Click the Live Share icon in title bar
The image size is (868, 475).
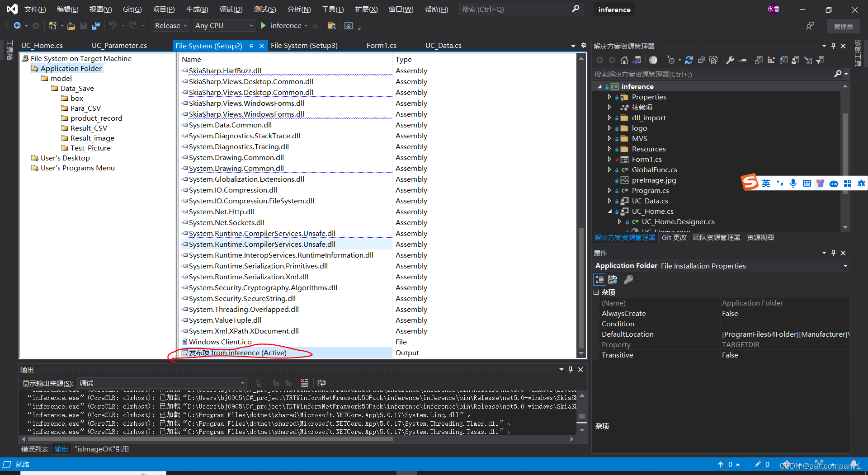tap(810, 26)
